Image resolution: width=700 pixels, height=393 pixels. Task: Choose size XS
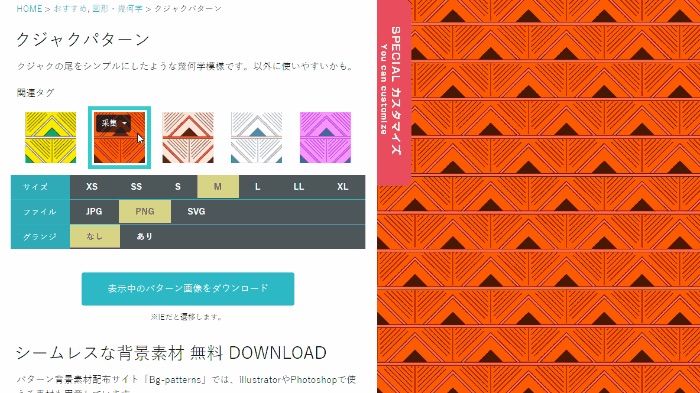coord(92,187)
